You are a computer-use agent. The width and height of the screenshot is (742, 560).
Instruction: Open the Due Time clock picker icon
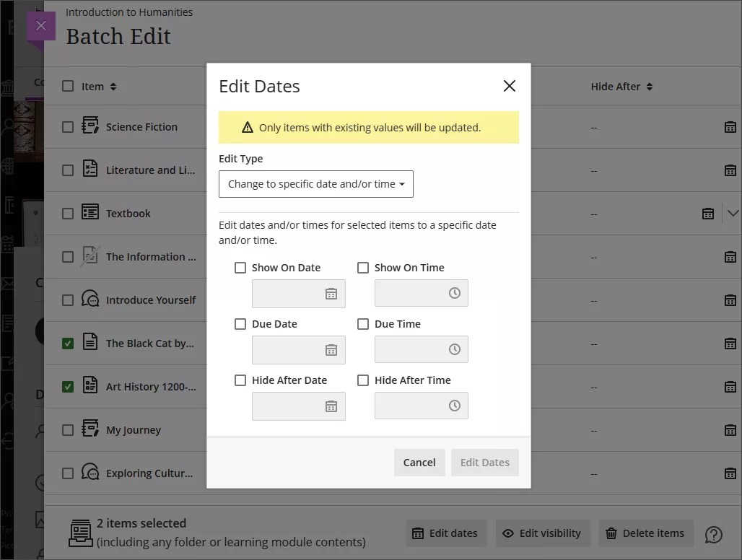point(453,349)
